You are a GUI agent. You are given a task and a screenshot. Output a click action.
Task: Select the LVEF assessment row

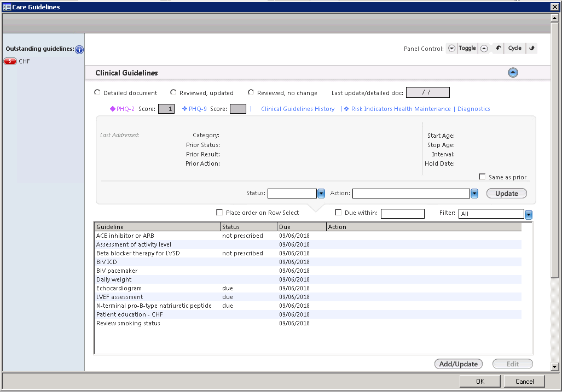[x=308, y=297]
